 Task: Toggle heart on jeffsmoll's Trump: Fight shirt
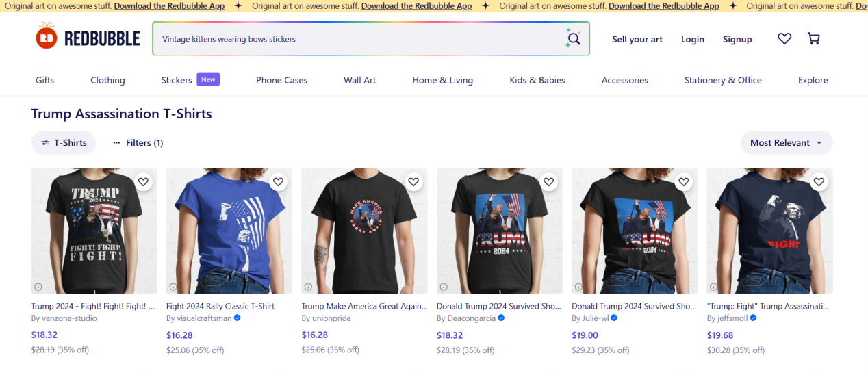819,181
